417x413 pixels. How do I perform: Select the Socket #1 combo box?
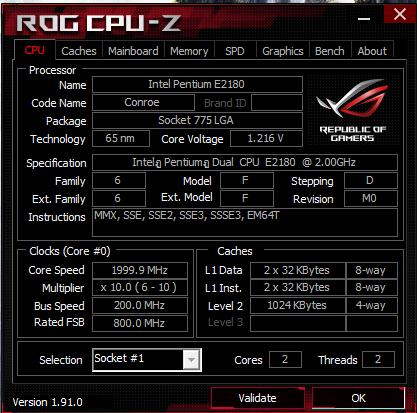click(147, 359)
